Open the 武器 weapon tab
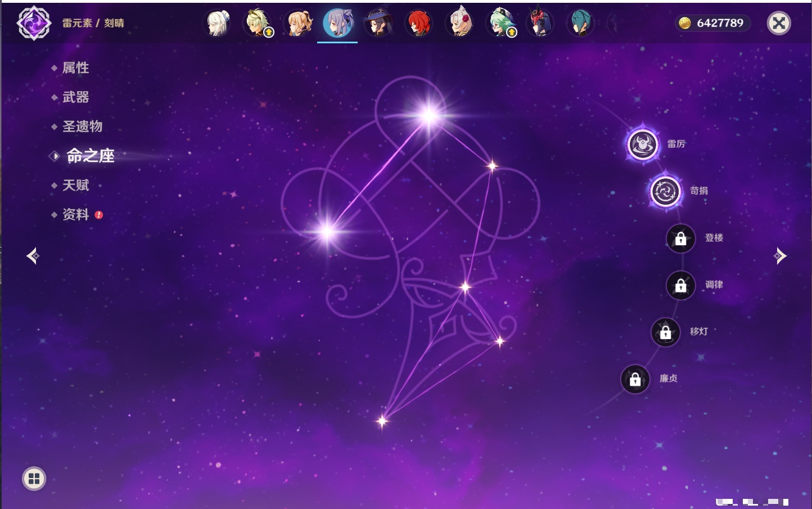 click(x=75, y=97)
